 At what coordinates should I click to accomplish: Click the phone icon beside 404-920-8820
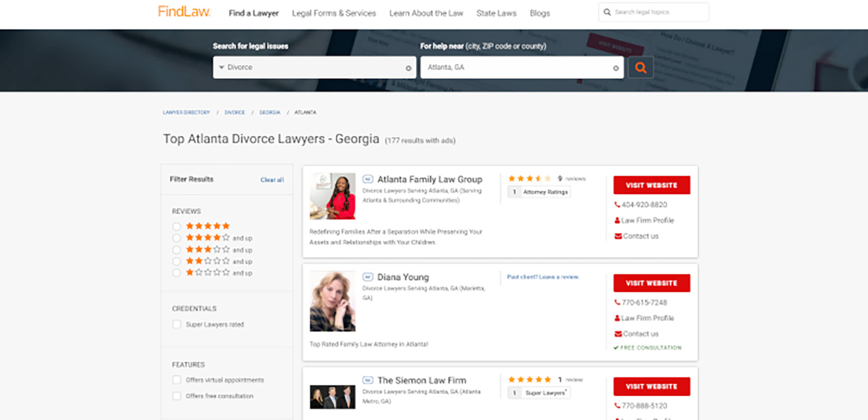click(617, 204)
